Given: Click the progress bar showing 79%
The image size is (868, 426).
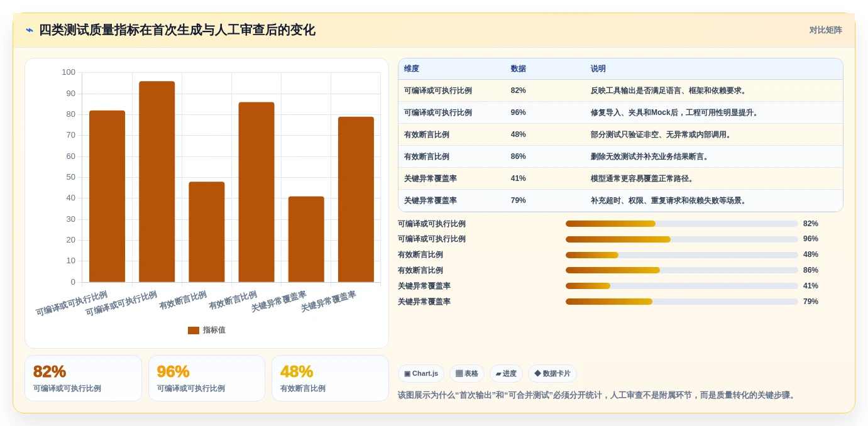Looking at the screenshot, I should pyautogui.click(x=682, y=302).
